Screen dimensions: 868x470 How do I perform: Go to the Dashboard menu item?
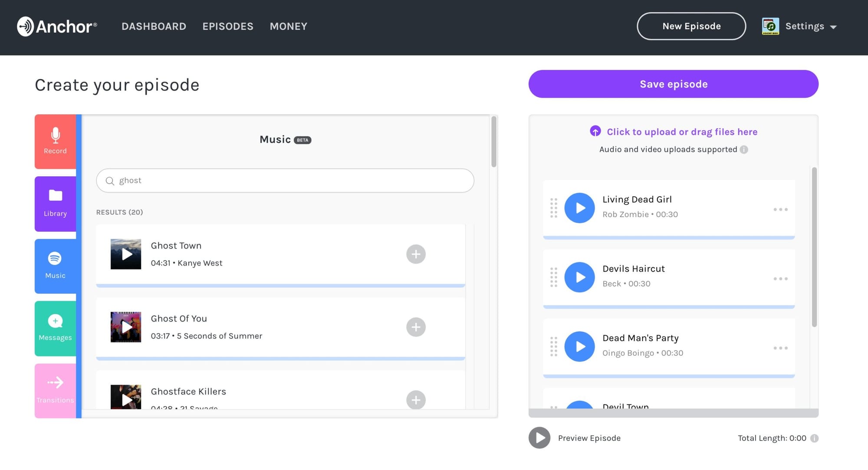point(154,26)
